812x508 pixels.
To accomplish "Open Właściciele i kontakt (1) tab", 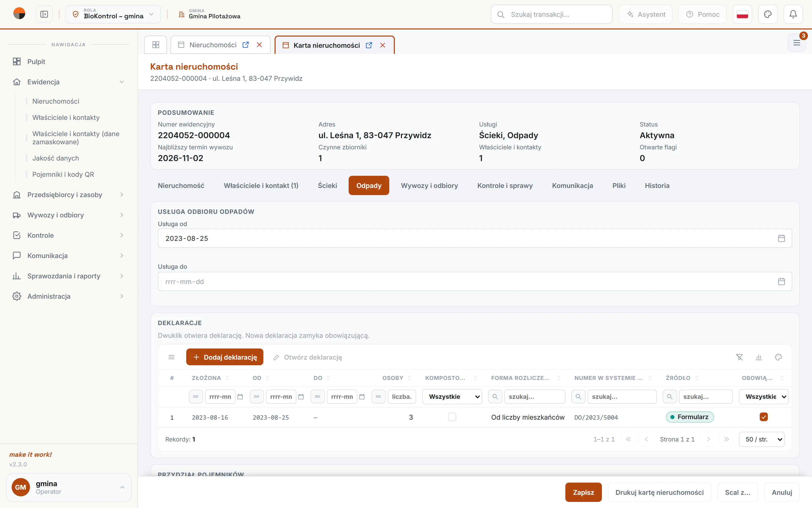I will tap(261, 185).
